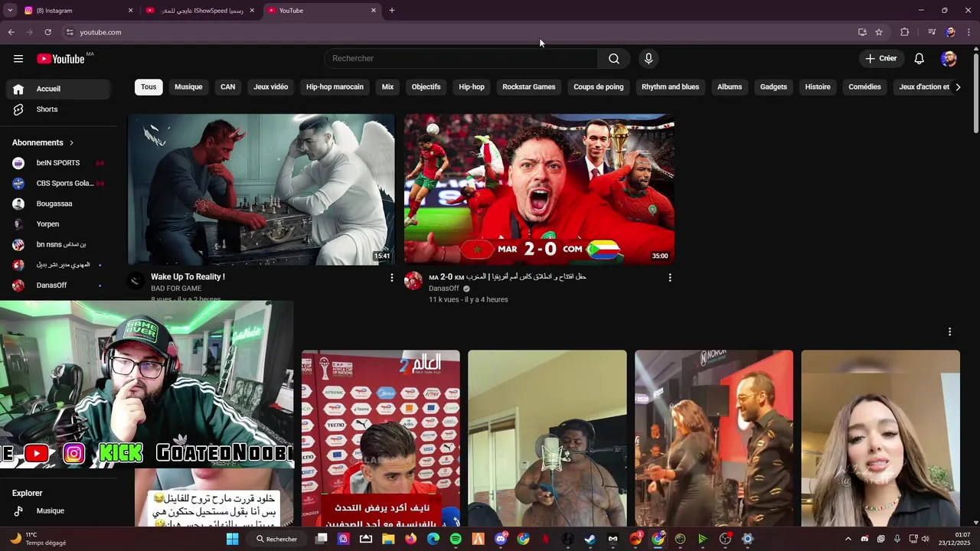Open DanasOff in the subscriptions list
The width and height of the screenshot is (980, 551).
(59, 285)
